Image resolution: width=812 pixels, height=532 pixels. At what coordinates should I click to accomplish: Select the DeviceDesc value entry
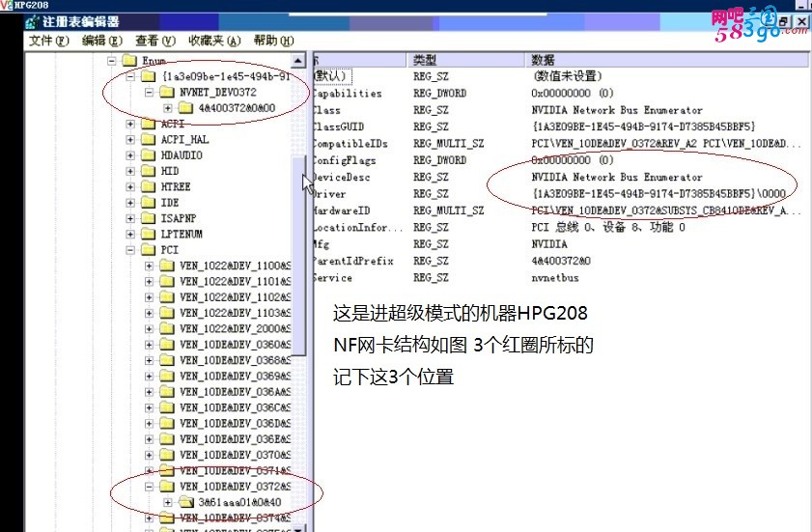coord(342,177)
